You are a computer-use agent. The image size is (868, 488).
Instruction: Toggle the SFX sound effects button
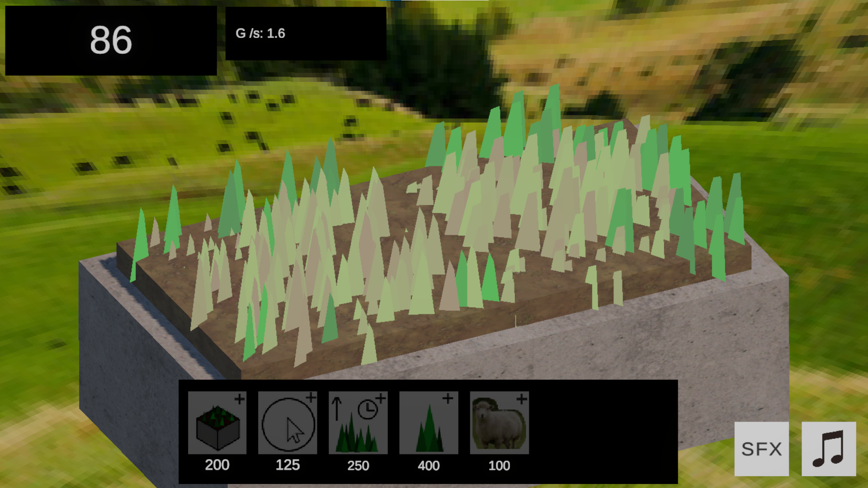pos(761,449)
